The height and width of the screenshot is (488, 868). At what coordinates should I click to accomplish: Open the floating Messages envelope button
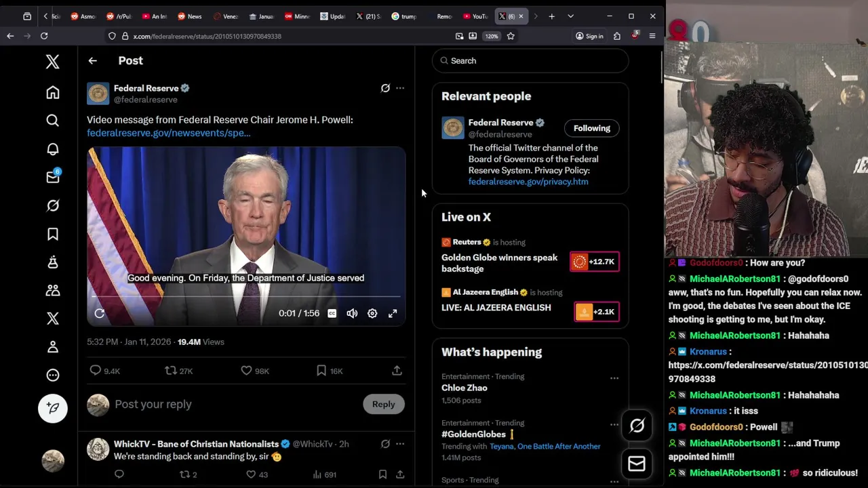pyautogui.click(x=637, y=464)
